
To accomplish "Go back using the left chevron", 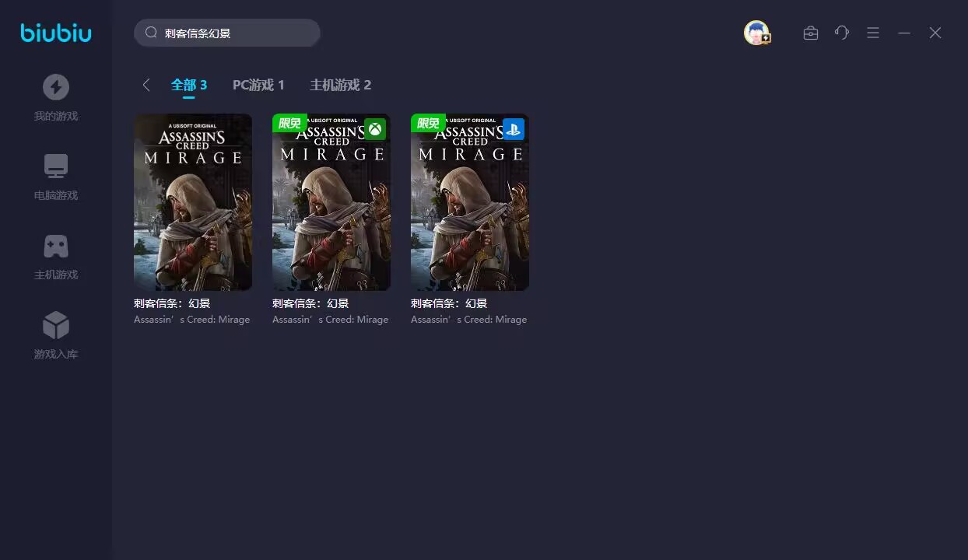I will click(146, 85).
